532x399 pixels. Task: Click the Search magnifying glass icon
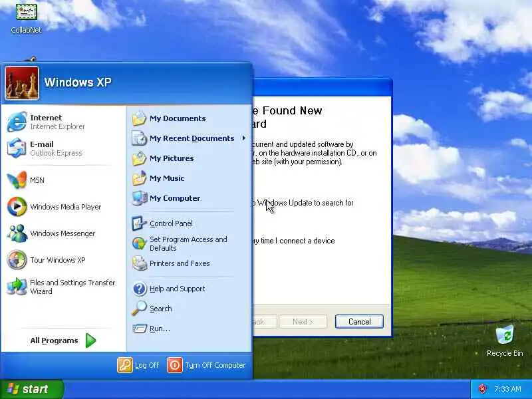click(139, 309)
